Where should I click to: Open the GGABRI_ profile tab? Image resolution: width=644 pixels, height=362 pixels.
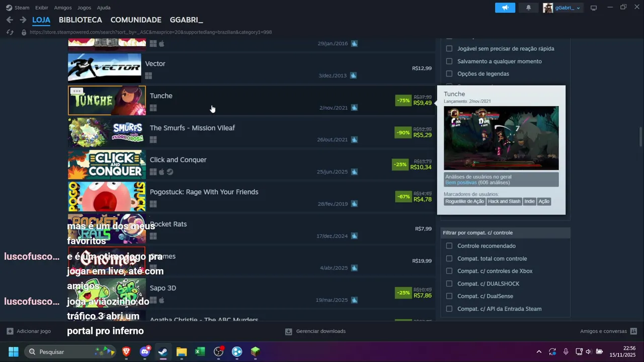[x=186, y=20]
